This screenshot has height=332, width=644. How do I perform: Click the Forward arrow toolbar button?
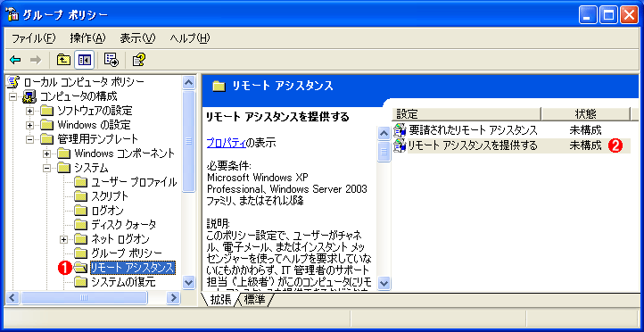37,61
